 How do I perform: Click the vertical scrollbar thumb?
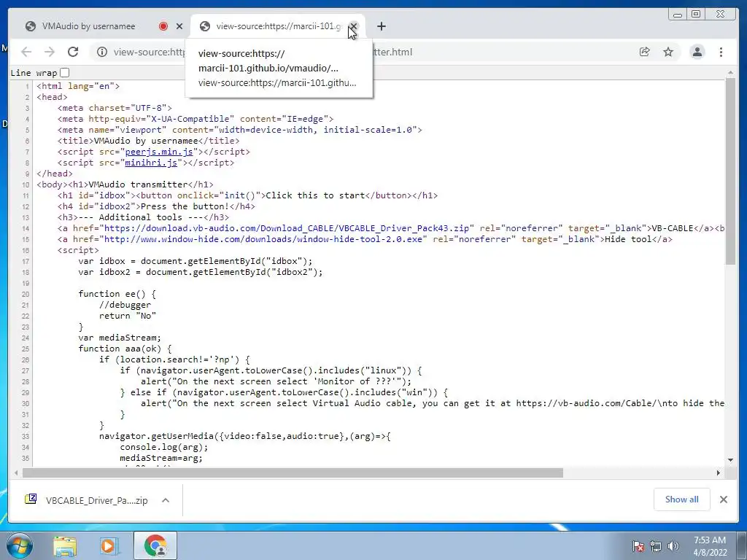click(730, 171)
